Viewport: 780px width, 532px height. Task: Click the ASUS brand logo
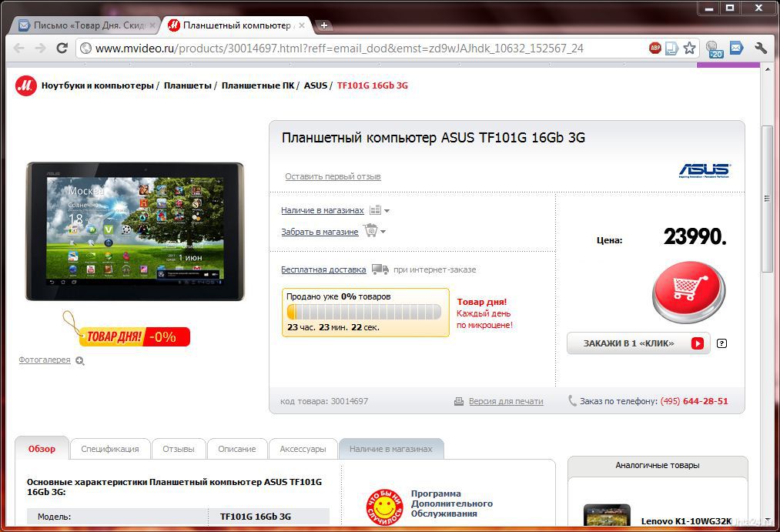coord(705,171)
